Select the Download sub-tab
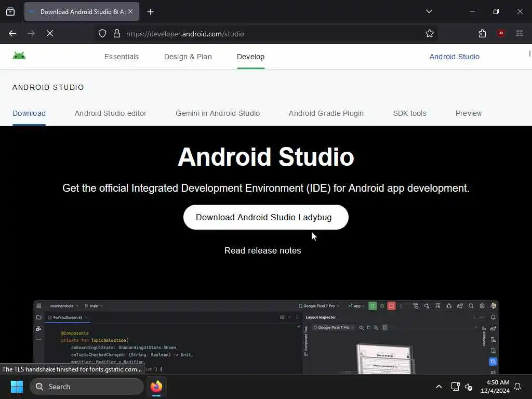 coord(29,113)
